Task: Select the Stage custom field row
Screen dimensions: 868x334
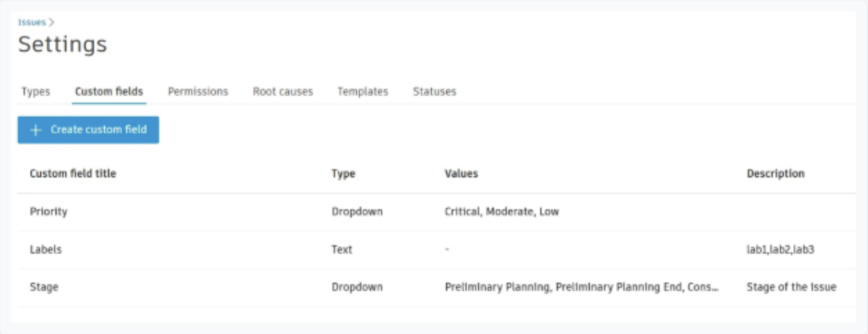Action: (x=436, y=287)
